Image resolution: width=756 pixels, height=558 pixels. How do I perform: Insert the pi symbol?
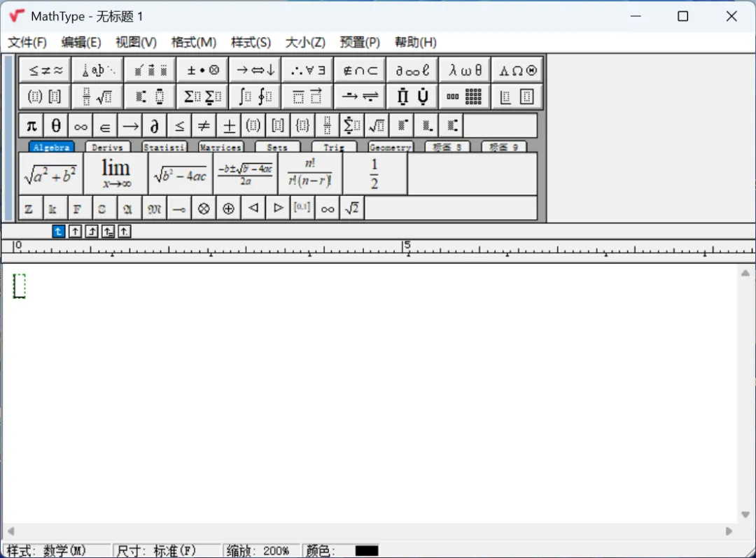point(31,126)
